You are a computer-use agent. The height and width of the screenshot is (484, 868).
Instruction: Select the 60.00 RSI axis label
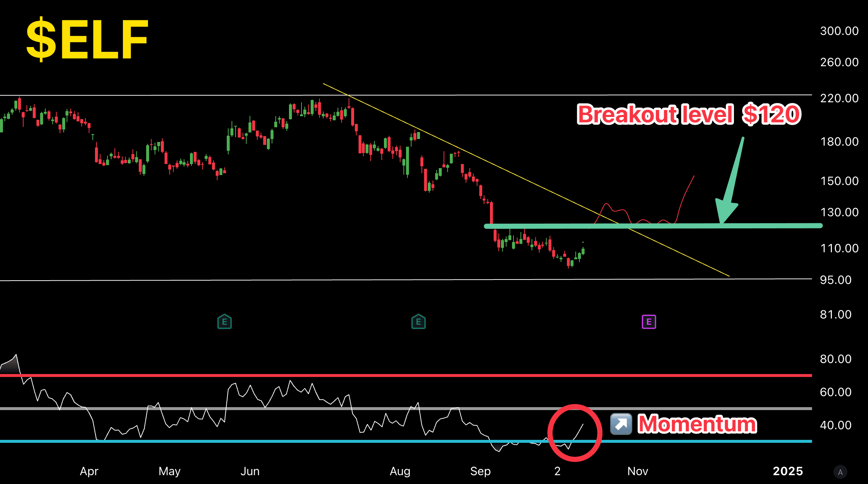point(836,392)
